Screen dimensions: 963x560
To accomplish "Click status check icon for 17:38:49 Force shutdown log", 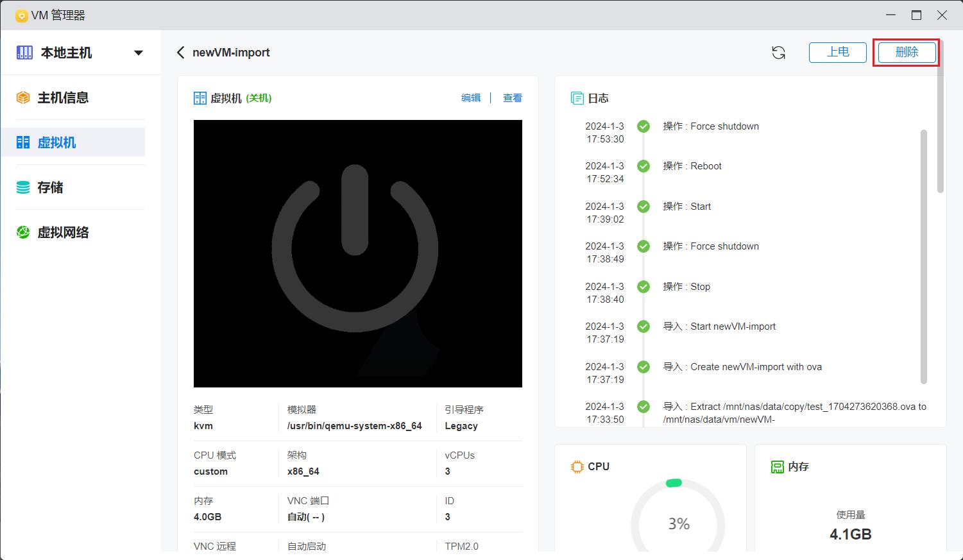I will click(643, 246).
